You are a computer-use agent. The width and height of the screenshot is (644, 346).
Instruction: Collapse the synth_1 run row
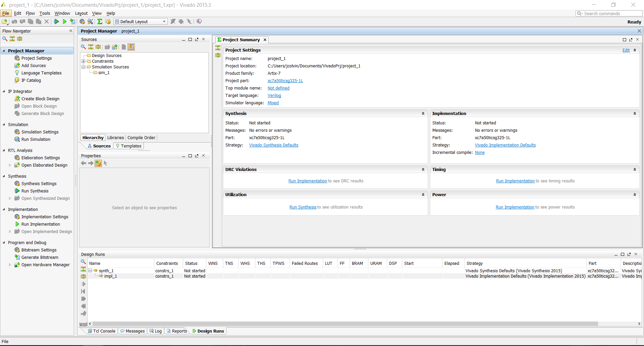coord(90,271)
